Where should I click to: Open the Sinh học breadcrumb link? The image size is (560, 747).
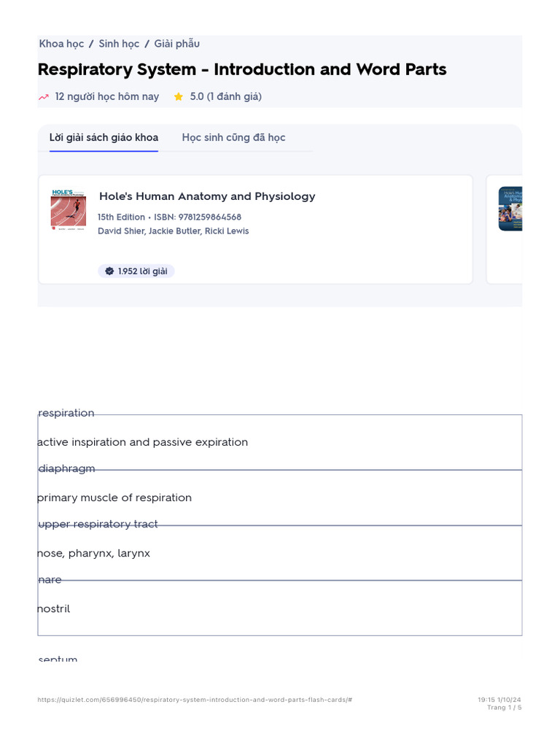pyautogui.click(x=119, y=44)
